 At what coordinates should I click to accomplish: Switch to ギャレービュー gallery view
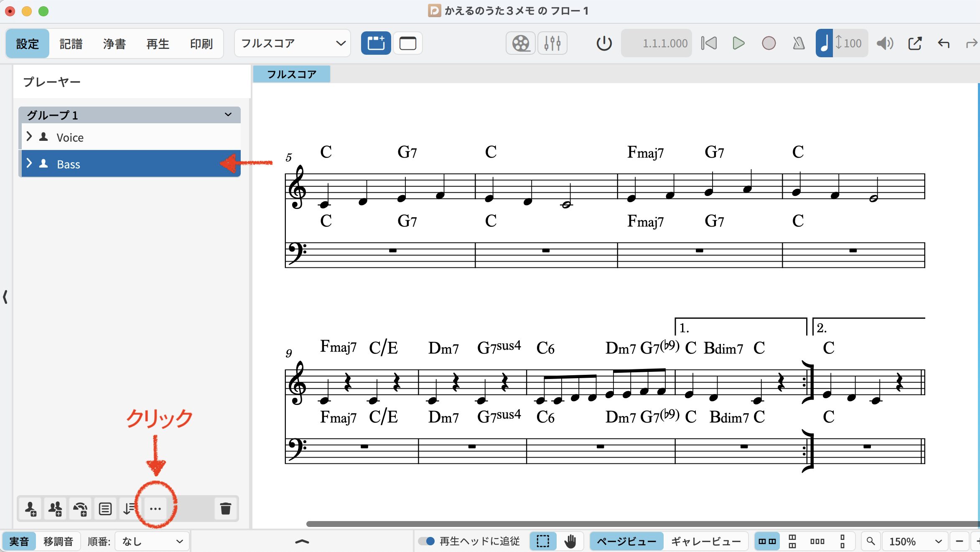pos(706,542)
